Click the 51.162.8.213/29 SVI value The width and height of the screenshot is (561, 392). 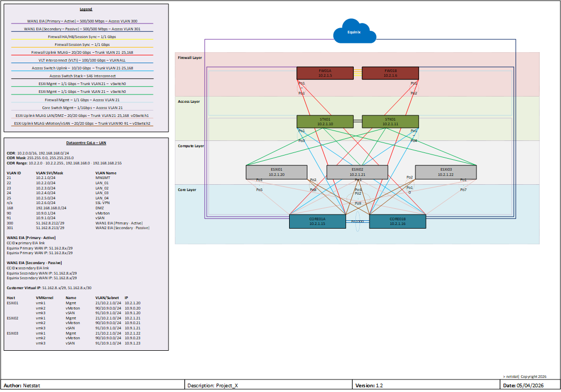(50, 228)
